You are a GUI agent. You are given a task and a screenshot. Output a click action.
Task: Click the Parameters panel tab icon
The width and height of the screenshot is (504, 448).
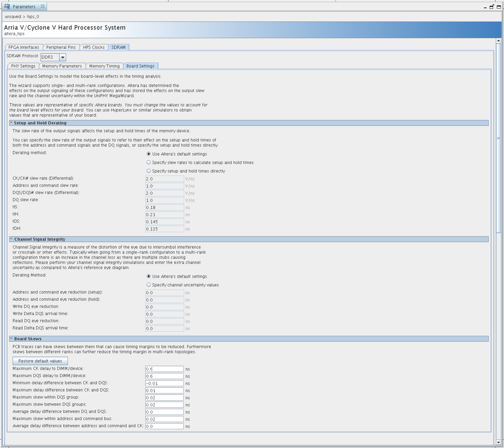coord(7,6)
